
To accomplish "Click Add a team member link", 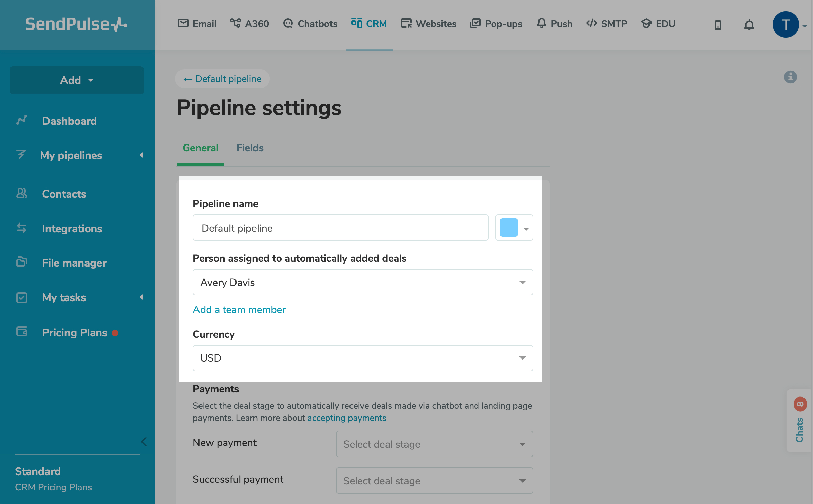I will pyautogui.click(x=239, y=310).
